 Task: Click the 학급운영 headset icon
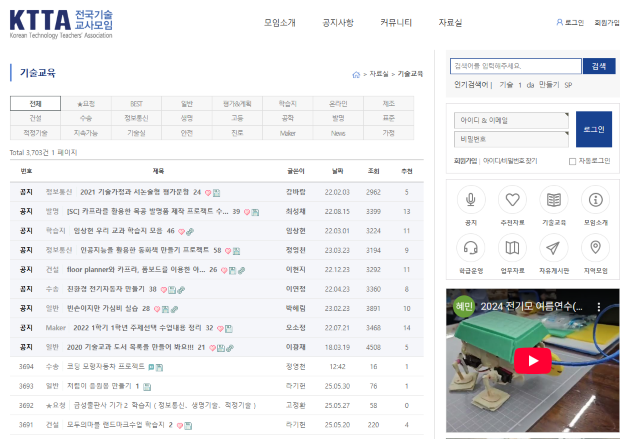click(471, 248)
